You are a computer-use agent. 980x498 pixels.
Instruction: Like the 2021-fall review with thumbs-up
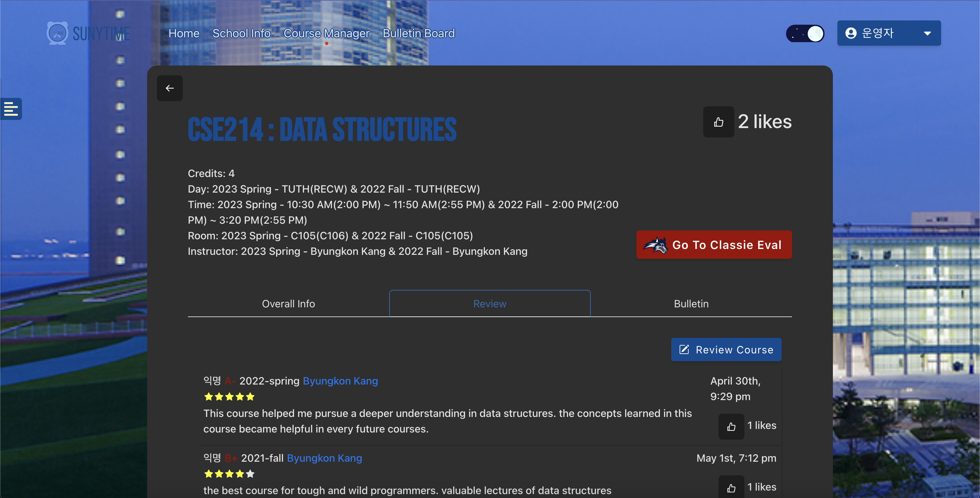coord(731,488)
